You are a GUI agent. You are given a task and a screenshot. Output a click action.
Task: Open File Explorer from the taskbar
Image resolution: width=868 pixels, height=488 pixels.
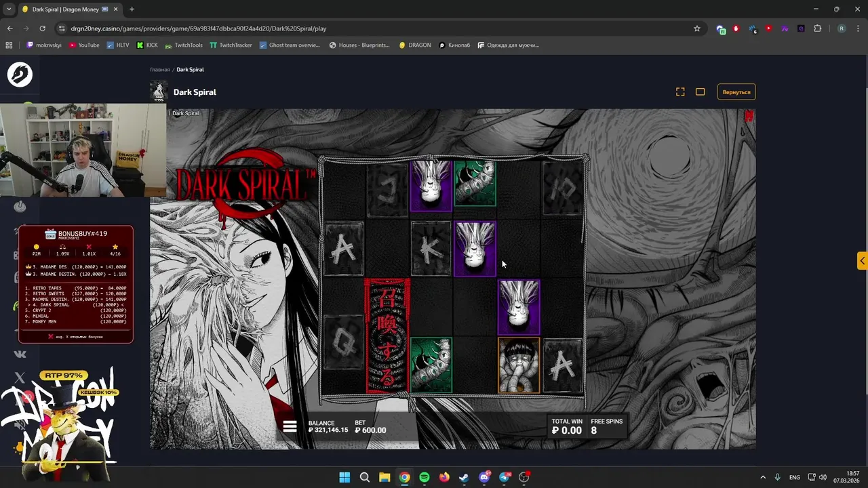tap(384, 477)
